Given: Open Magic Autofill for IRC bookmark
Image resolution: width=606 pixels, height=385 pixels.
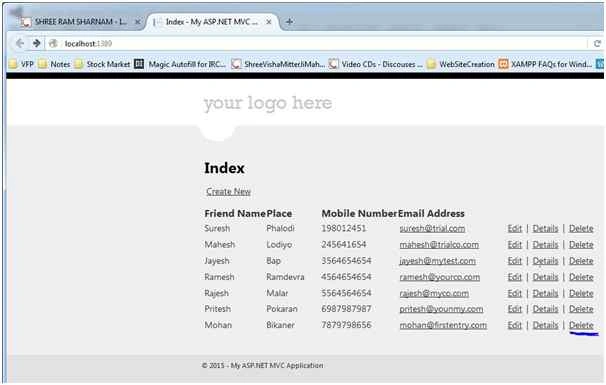Looking at the screenshot, I should pyautogui.click(x=180, y=64).
